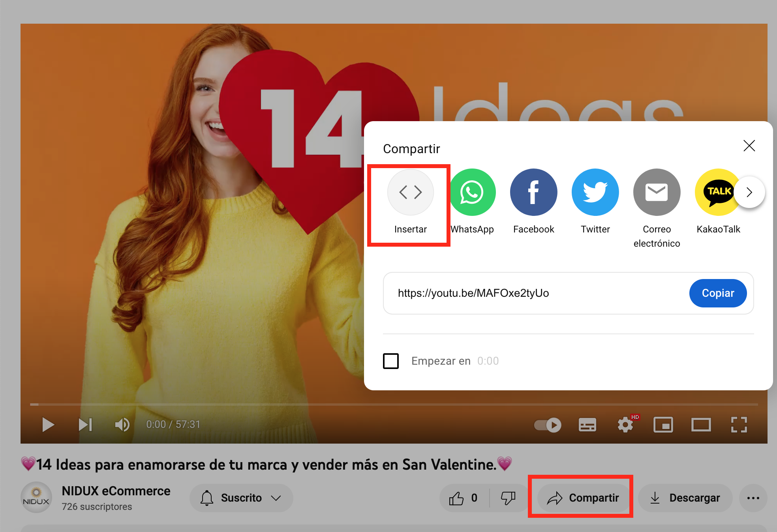
Task: Share video through KakaoTalk
Action: click(716, 192)
